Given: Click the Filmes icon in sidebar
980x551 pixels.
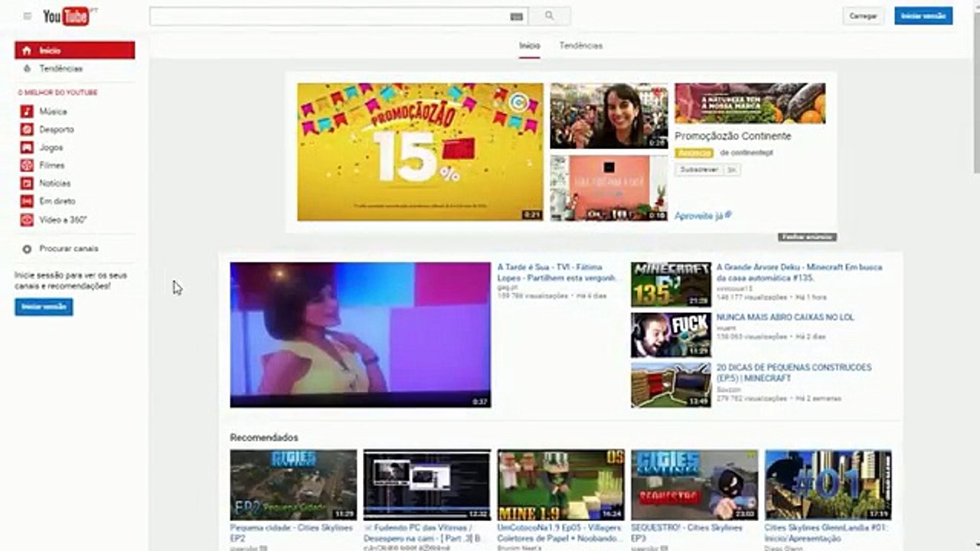Looking at the screenshot, I should coord(27,165).
